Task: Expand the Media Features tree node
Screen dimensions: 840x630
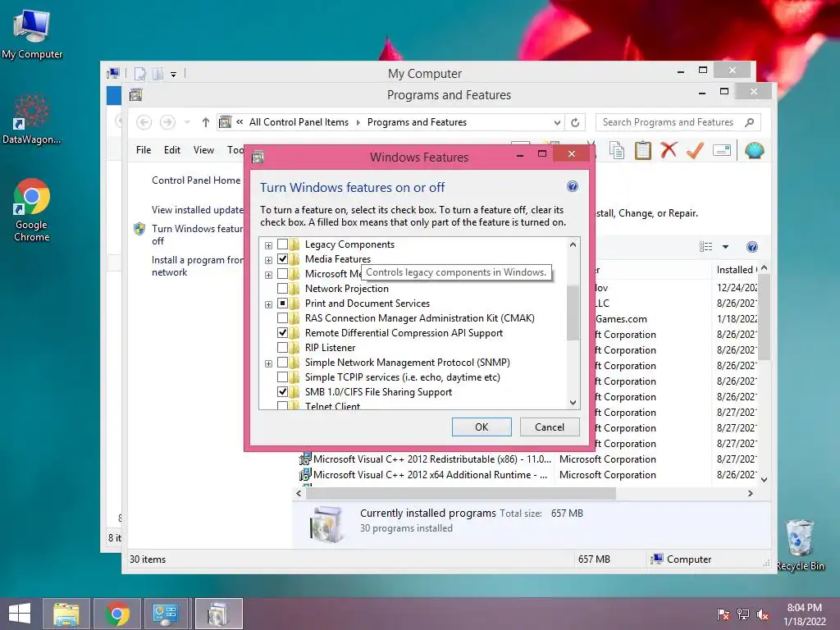Action: click(268, 260)
